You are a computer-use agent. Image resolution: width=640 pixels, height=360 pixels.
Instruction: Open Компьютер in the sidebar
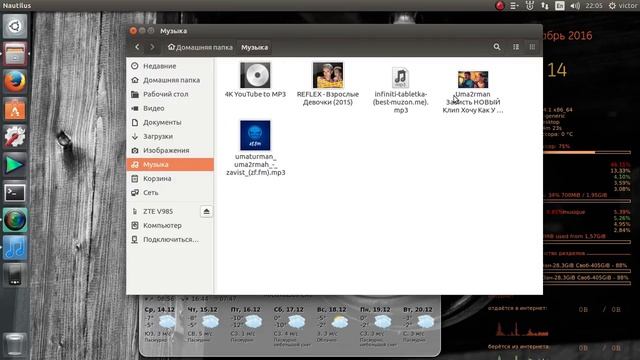(x=170, y=225)
